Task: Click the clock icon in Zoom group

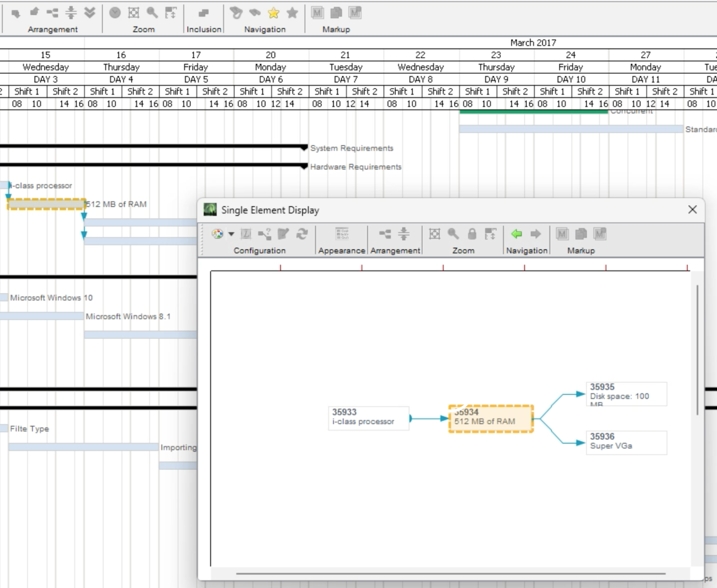Action: click(x=115, y=13)
